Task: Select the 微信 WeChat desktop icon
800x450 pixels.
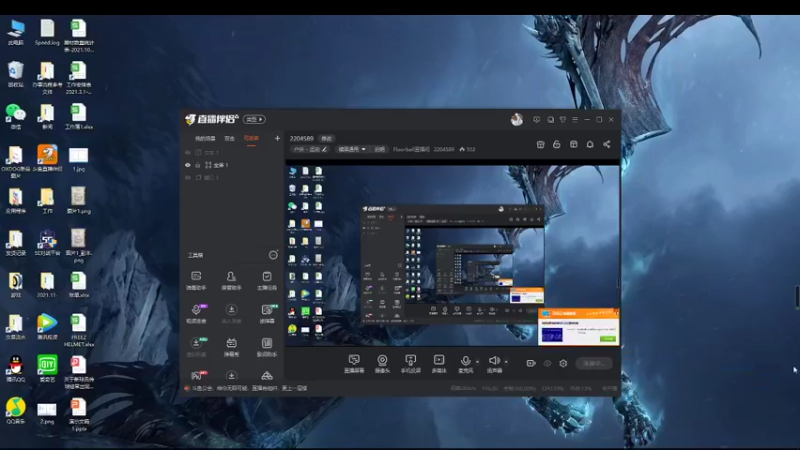Action: click(x=16, y=116)
